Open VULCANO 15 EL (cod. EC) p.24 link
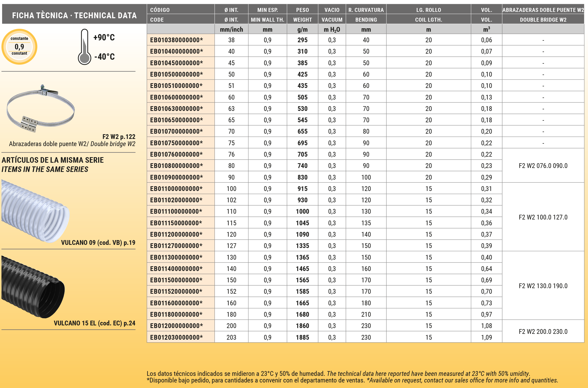 [94, 323]
